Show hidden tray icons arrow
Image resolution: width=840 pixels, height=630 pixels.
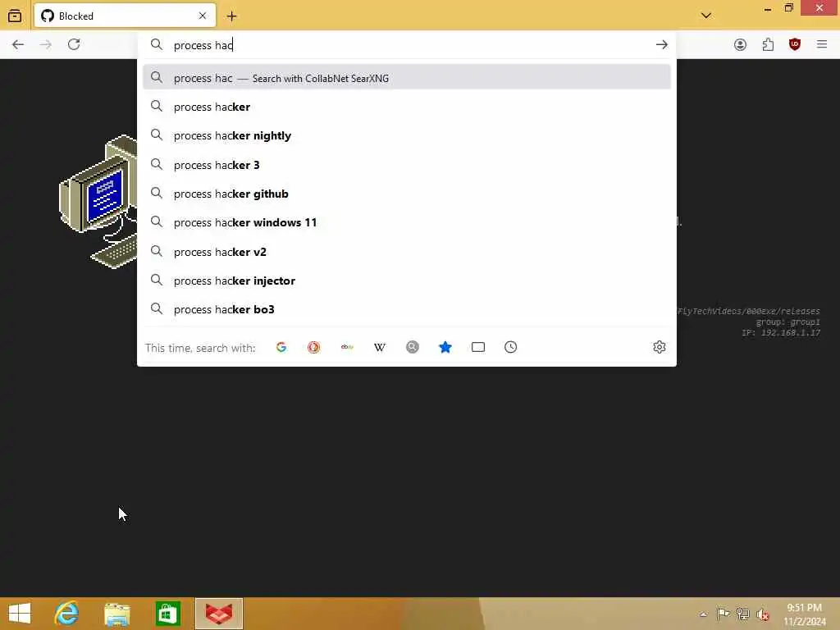click(x=703, y=614)
